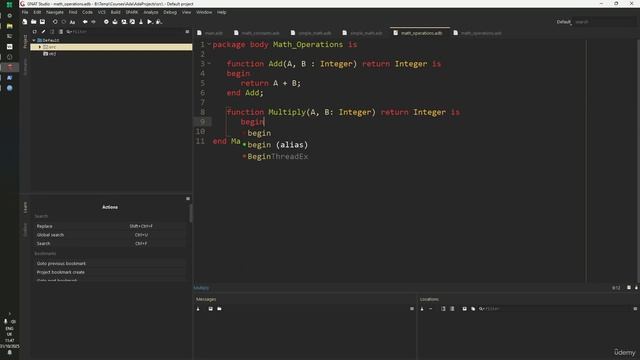Create a new file from the toolbar

25,22
